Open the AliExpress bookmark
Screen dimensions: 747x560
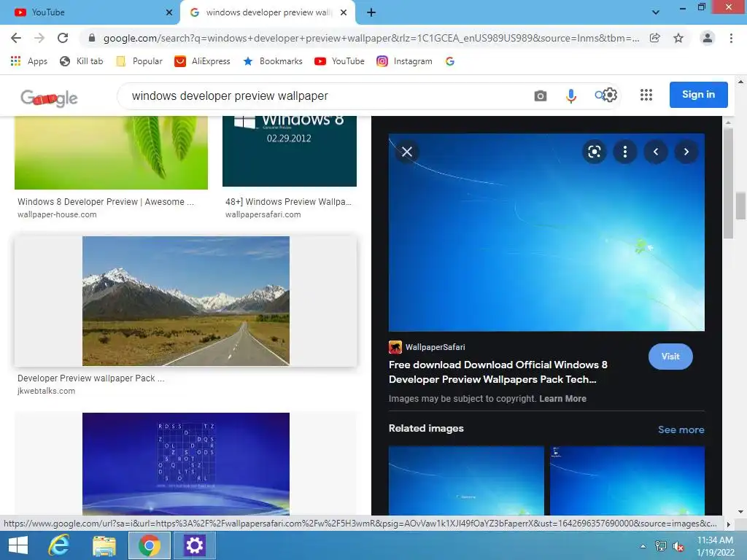point(202,61)
